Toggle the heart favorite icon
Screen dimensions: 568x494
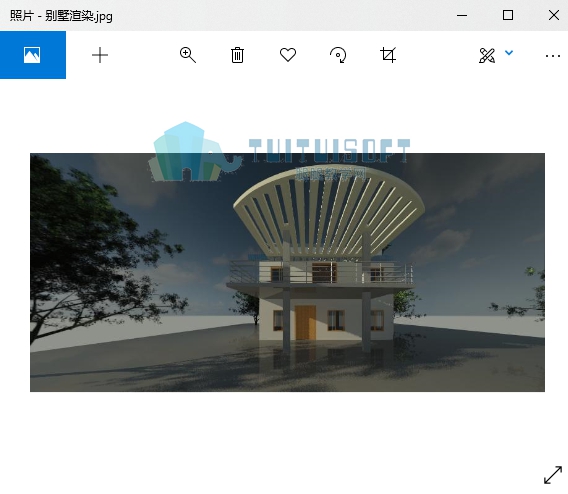pyautogui.click(x=288, y=55)
